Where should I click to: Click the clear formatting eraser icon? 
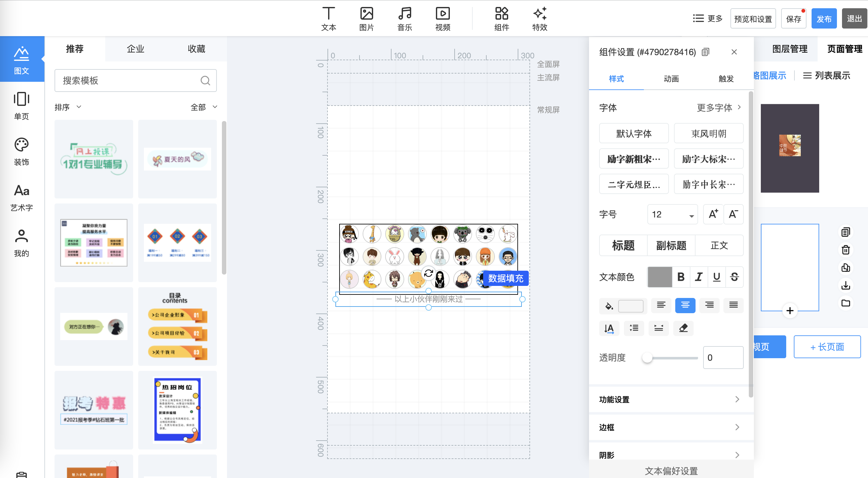click(683, 328)
